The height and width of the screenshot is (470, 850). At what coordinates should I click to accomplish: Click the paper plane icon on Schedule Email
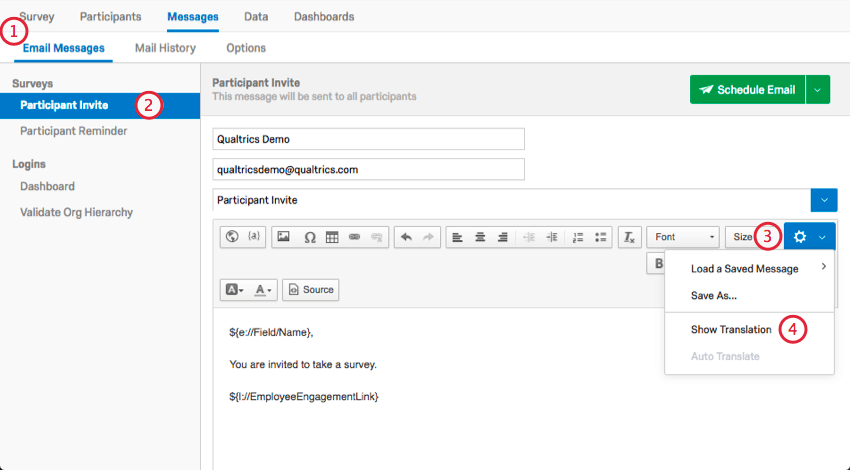pyautogui.click(x=705, y=89)
